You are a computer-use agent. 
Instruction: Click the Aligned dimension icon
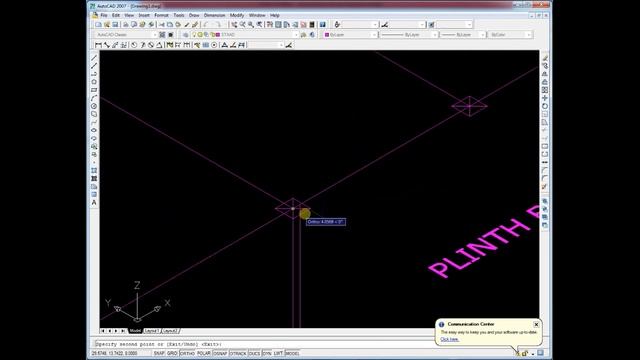[107, 45]
